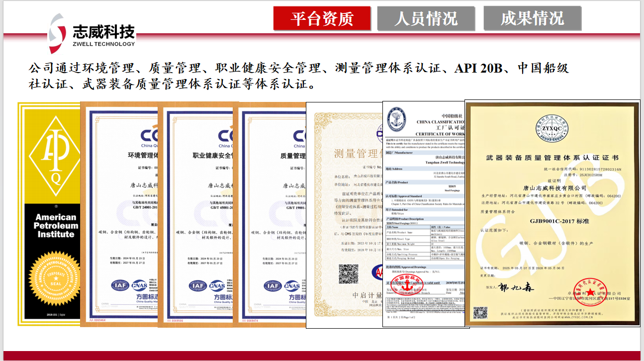Select the China Classification Society certificate image

423,214
